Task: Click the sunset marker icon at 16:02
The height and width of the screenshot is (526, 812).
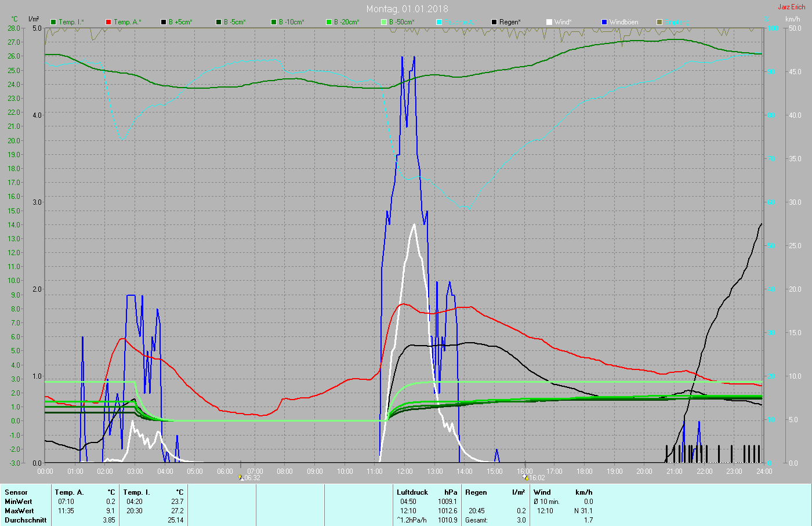Action: pos(526,478)
